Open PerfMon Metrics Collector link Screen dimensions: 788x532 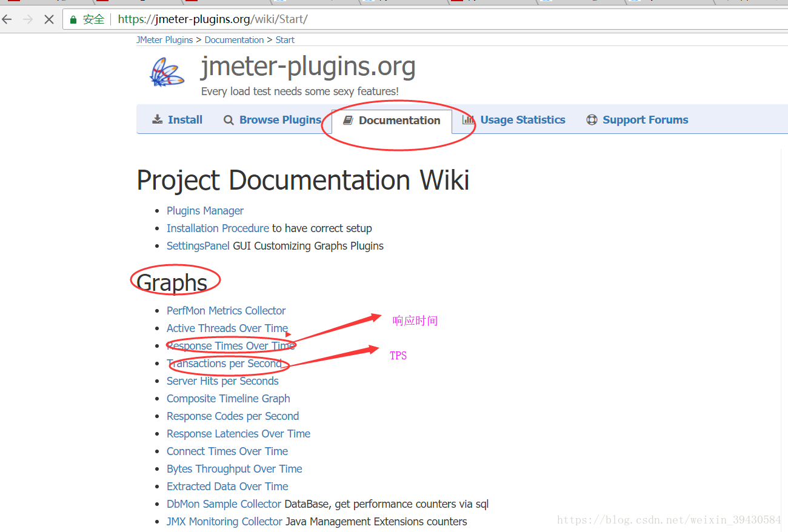pyautogui.click(x=226, y=311)
